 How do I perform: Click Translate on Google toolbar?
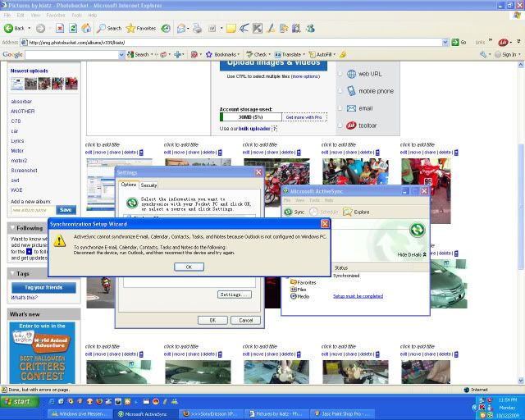pos(288,54)
